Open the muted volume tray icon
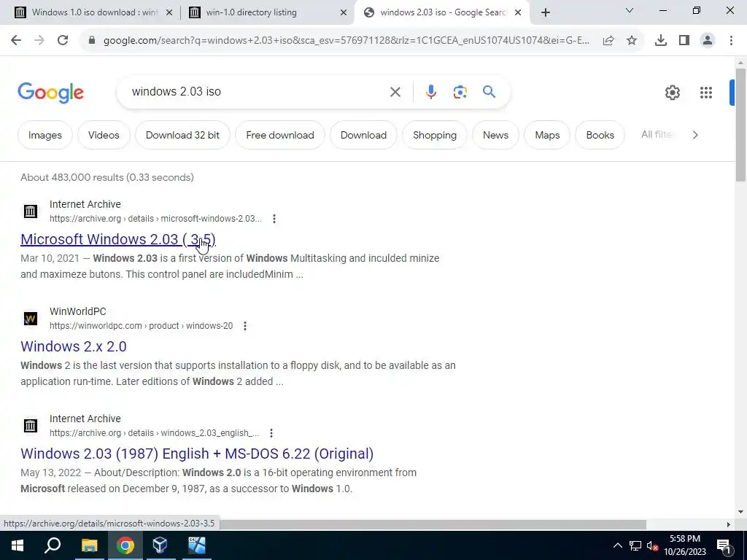Screen dimensions: 747x560 pyautogui.click(x=652, y=545)
